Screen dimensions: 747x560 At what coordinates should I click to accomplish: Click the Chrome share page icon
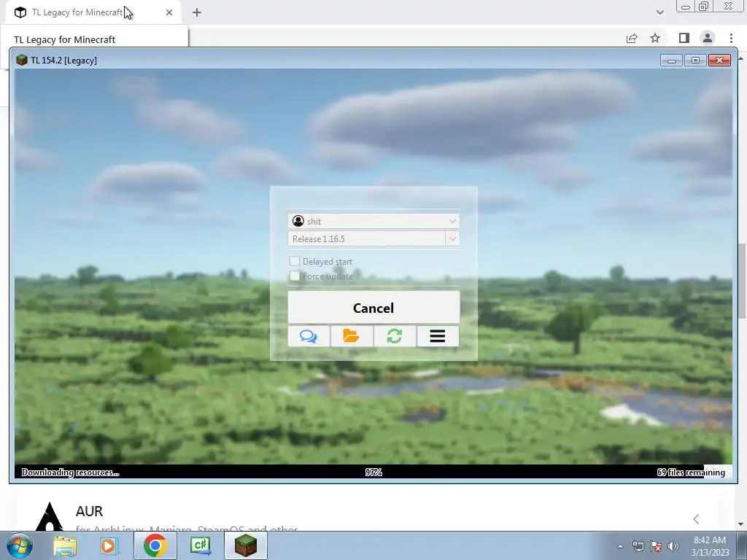632,38
